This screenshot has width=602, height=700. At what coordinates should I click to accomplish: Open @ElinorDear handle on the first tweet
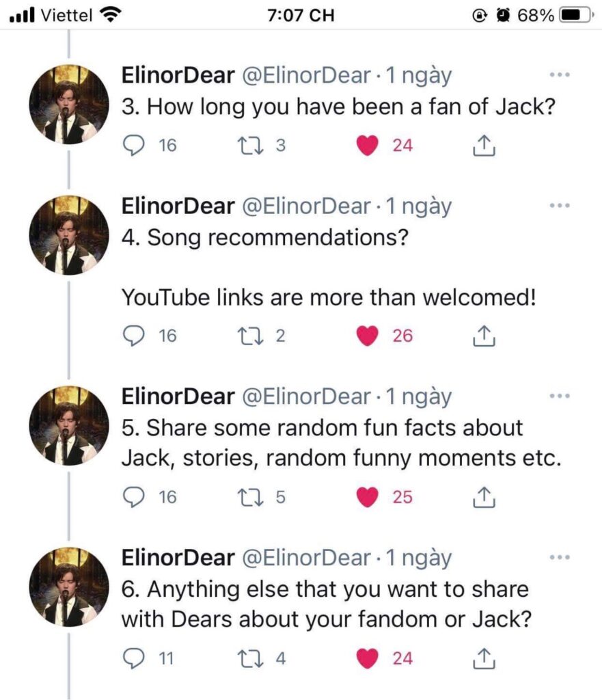pyautogui.click(x=306, y=75)
